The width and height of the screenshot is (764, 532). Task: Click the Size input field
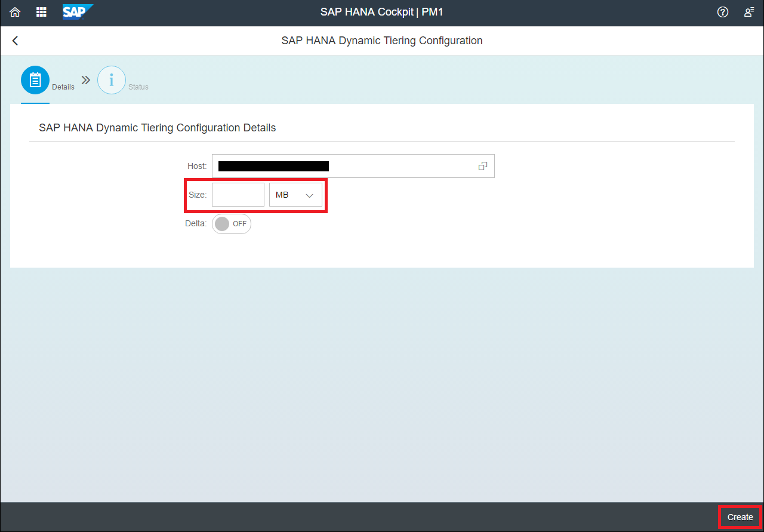[x=238, y=195]
